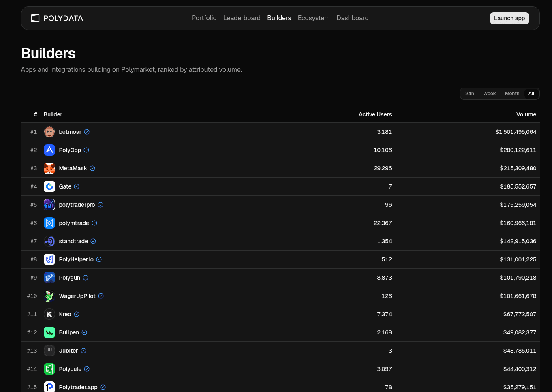The height and width of the screenshot is (392, 552).
Task: Click Jupiter's verified checkmark
Action: click(x=83, y=351)
